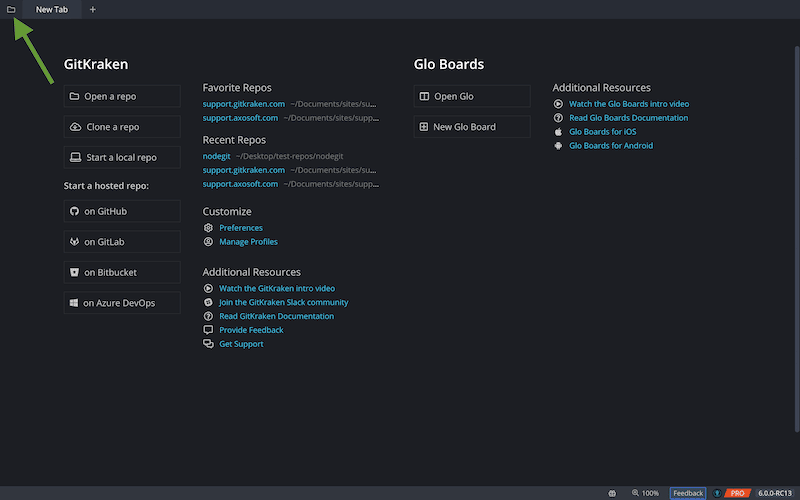Open a new tab with plus icon
This screenshot has height=500, width=800.
coord(93,9)
